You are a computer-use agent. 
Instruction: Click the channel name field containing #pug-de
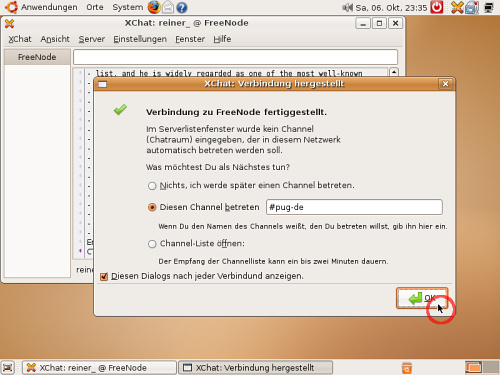[354, 207]
